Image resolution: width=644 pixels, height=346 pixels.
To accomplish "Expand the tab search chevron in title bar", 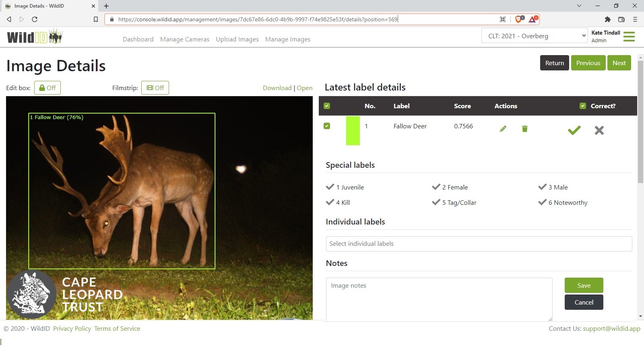I will click(579, 6).
